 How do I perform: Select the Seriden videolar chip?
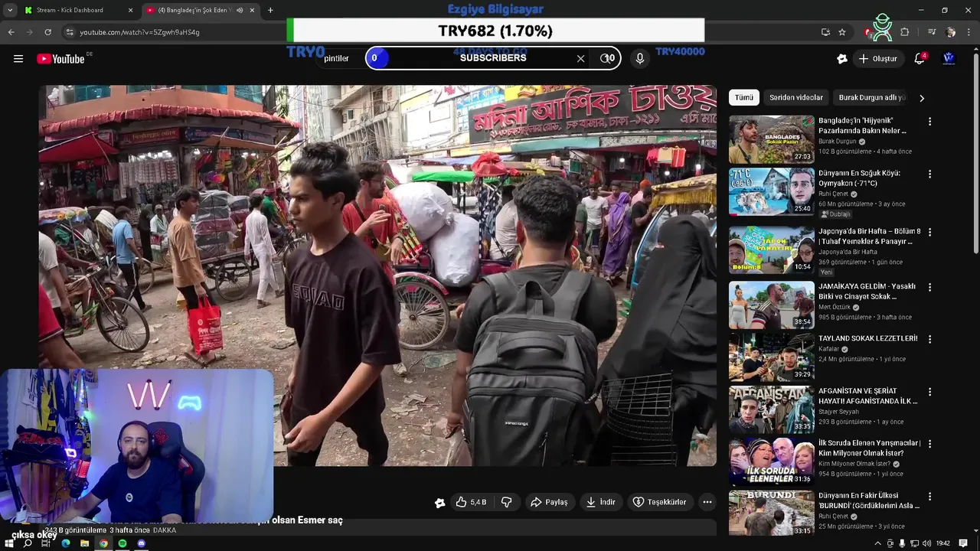pyautogui.click(x=796, y=98)
